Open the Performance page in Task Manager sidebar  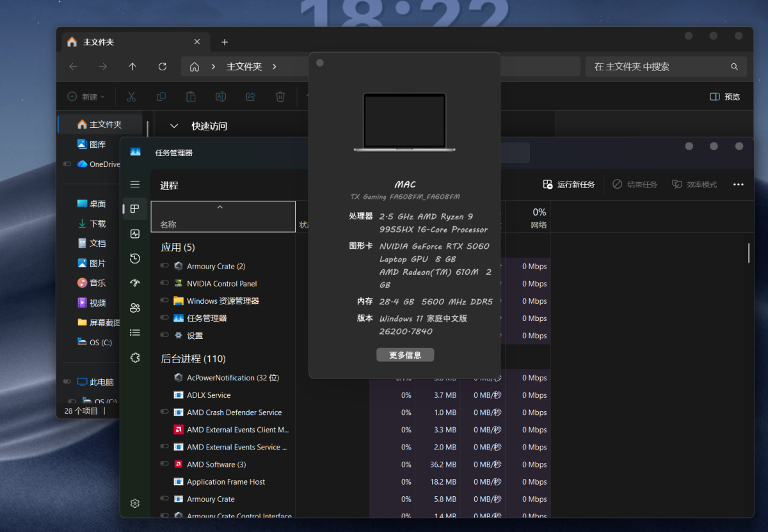pos(134,234)
